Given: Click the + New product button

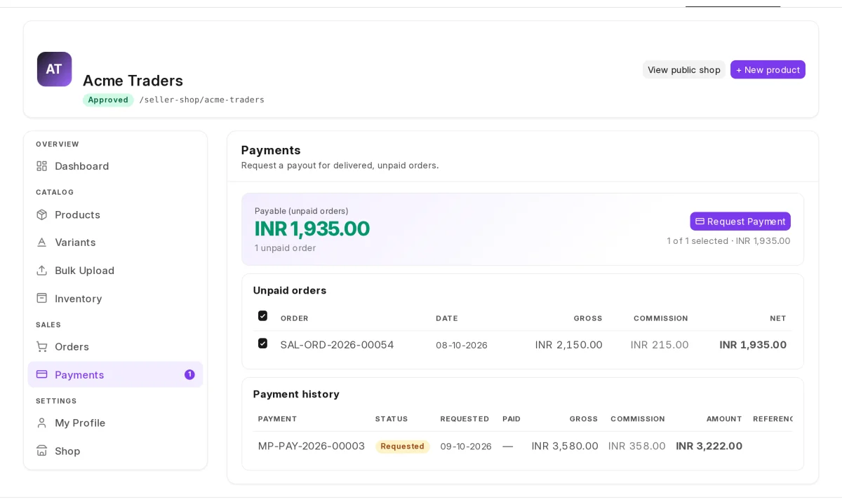Looking at the screenshot, I should pos(768,69).
